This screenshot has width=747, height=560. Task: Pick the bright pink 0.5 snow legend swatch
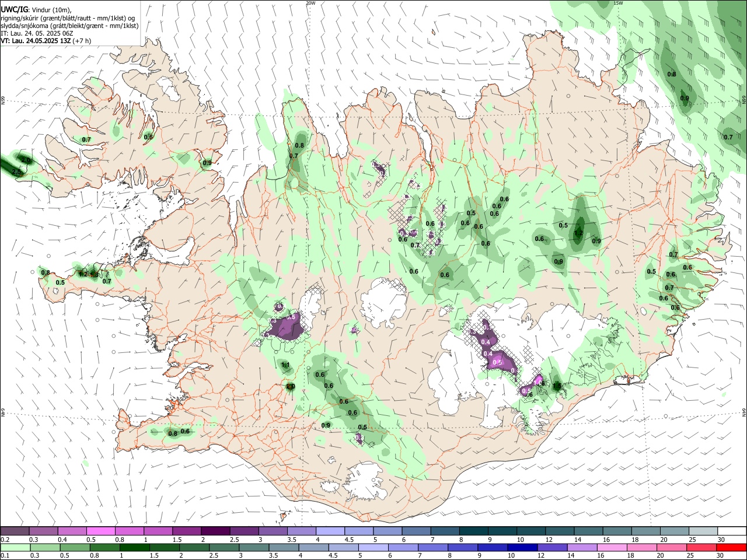coord(100,531)
